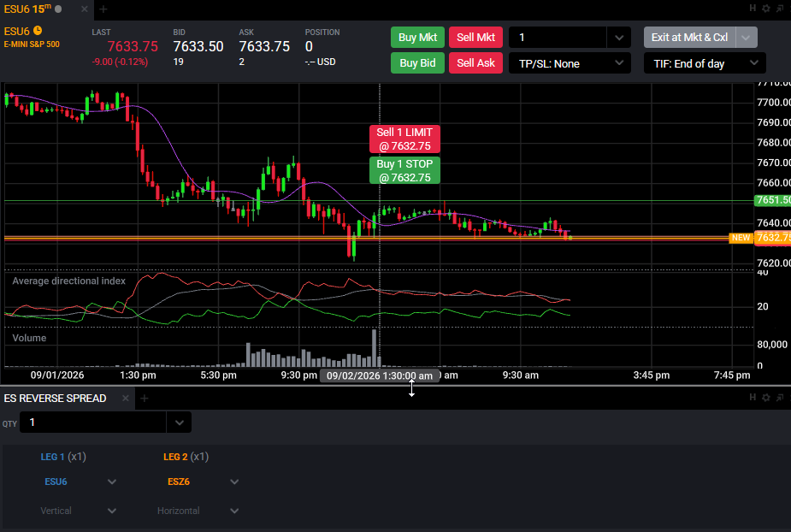
Task: Click the NEW order price marker at 7632.75
Action: click(741, 238)
